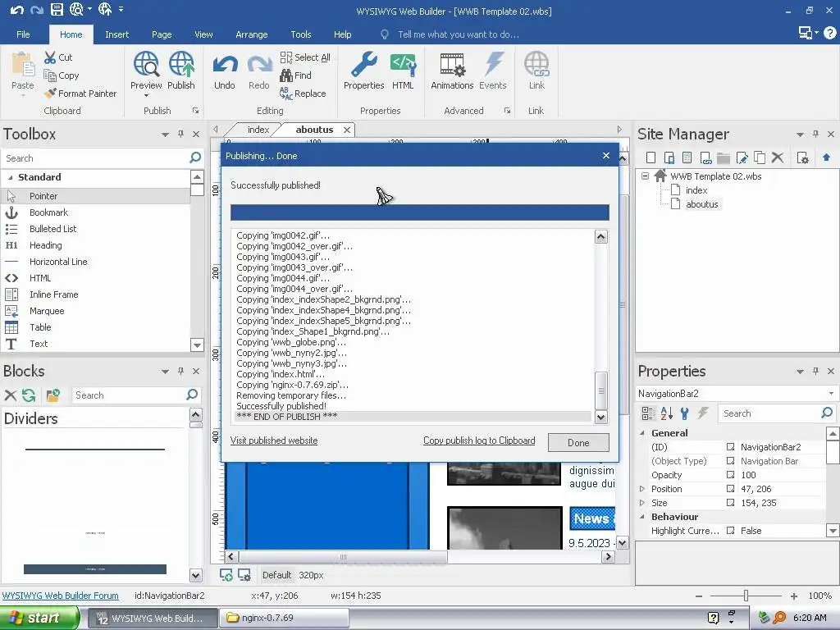840x630 pixels.
Task: Click the Preview icon in the ribbon
Action: click(x=146, y=64)
